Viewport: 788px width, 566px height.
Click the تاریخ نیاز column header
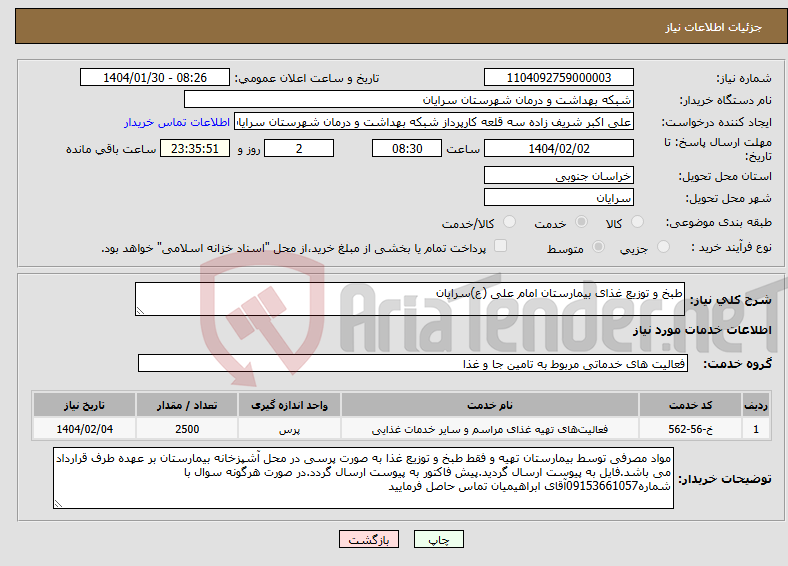84,405
